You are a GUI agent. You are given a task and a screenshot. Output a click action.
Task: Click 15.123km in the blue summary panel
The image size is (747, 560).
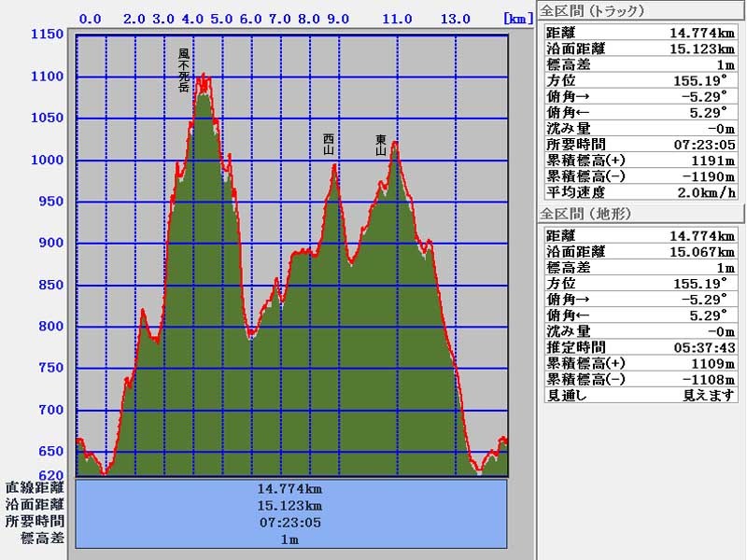click(x=290, y=505)
